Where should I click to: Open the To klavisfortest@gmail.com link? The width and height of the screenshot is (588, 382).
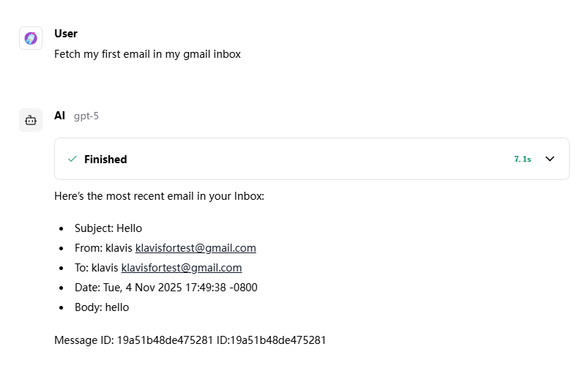tap(182, 268)
